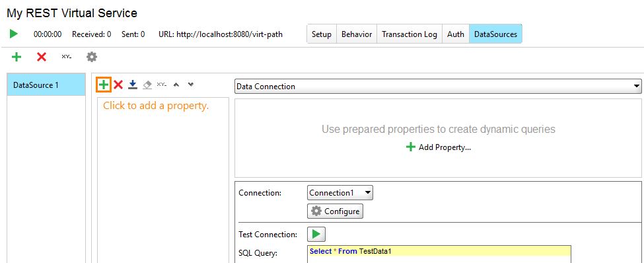Select the DataSources tab
The height and width of the screenshot is (263, 644).
(496, 34)
